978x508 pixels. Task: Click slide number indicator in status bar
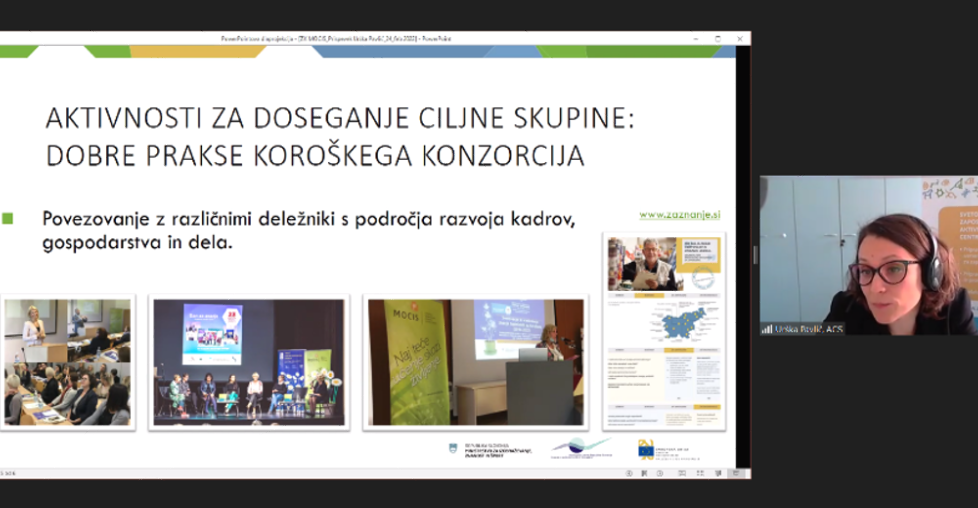pyautogui.click(x=8, y=474)
